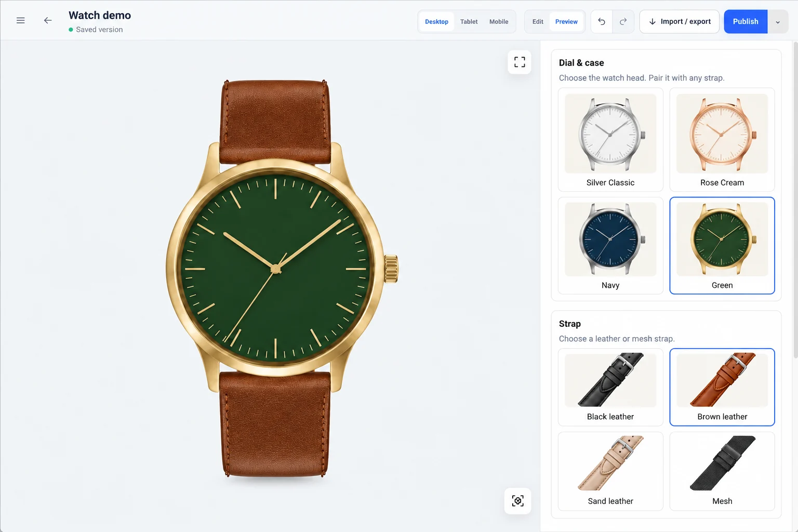Viewport: 798px width, 532px height.
Task: Select the Brown leather strap
Action: [x=722, y=387]
